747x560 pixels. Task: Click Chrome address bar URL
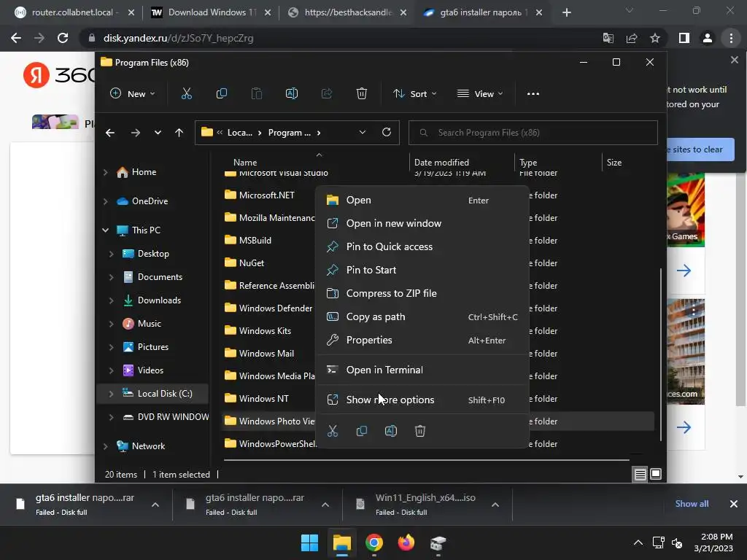click(x=178, y=38)
